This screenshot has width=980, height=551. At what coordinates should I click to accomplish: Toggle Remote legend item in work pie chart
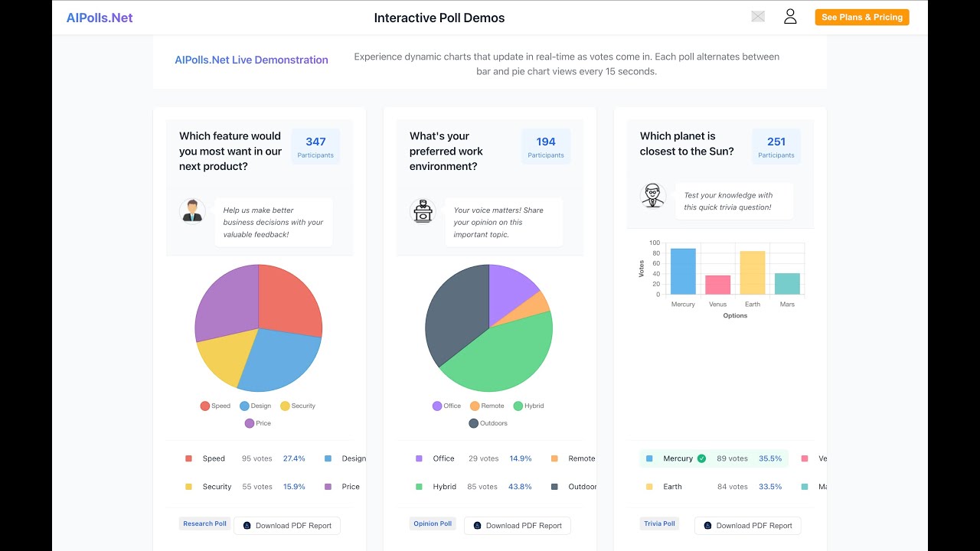point(487,406)
